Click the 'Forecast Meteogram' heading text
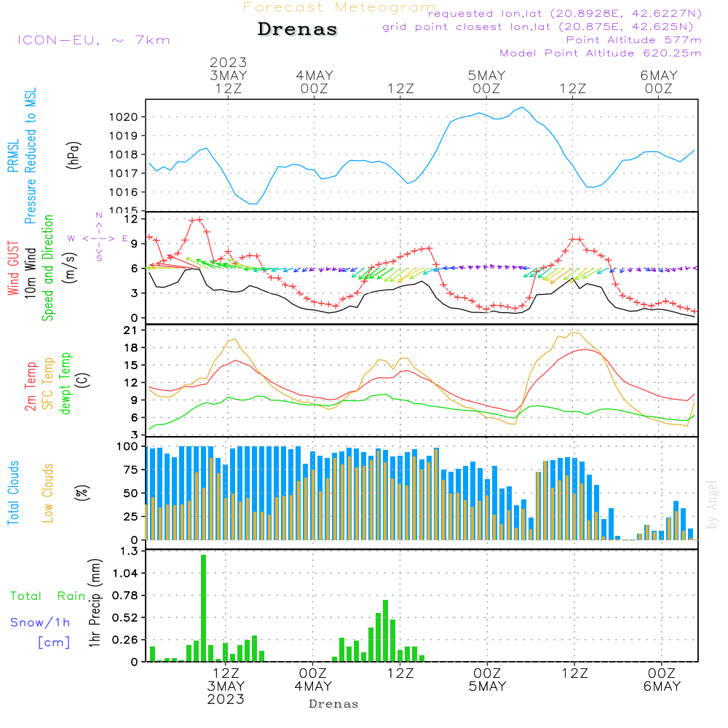The width and height of the screenshot is (728, 728). [339, 7]
